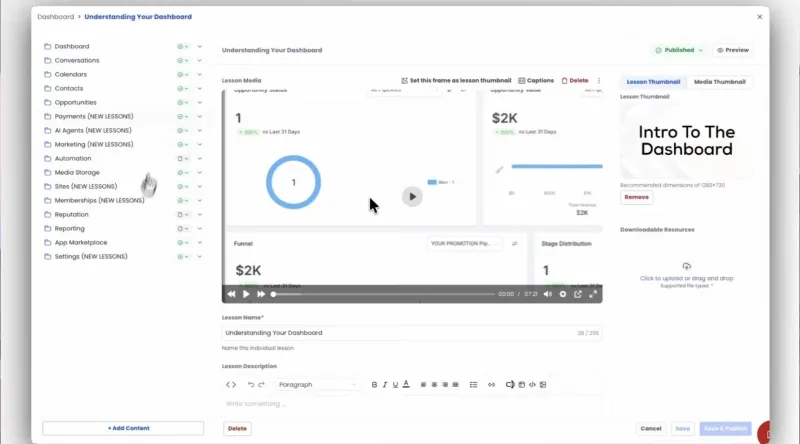The width and height of the screenshot is (800, 444).
Task: Insert video media in description editor
Action: pyautogui.click(x=510, y=385)
